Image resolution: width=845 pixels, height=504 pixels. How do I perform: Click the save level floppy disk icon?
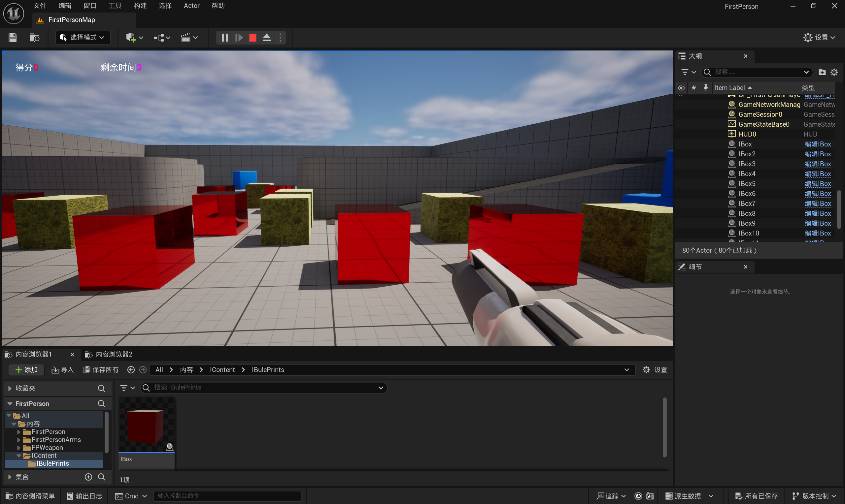click(13, 37)
